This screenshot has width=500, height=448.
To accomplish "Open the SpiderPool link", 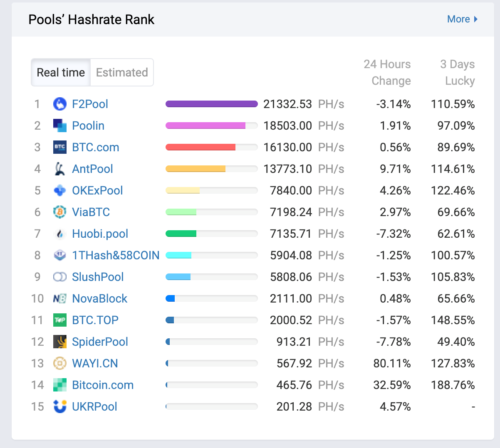I will [100, 342].
